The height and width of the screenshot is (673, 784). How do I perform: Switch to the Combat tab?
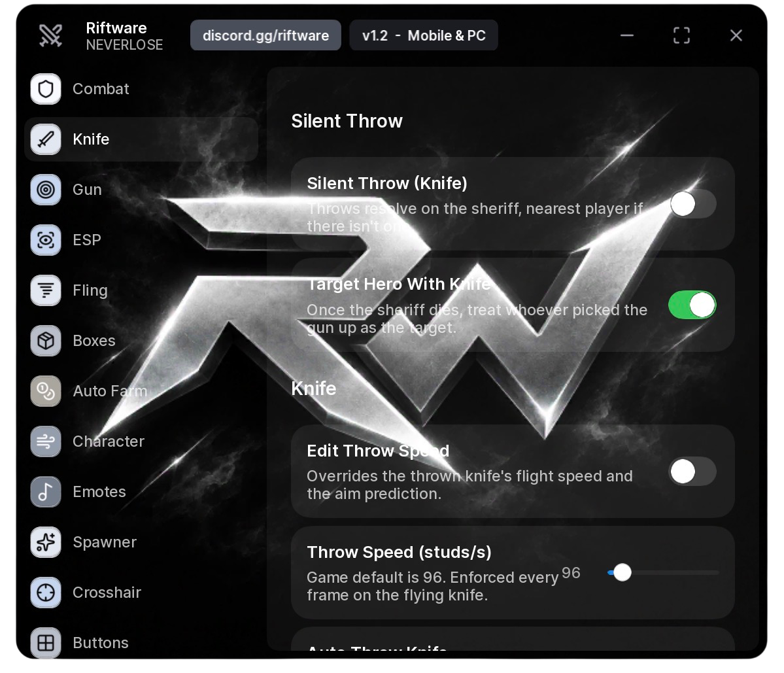coord(141,89)
